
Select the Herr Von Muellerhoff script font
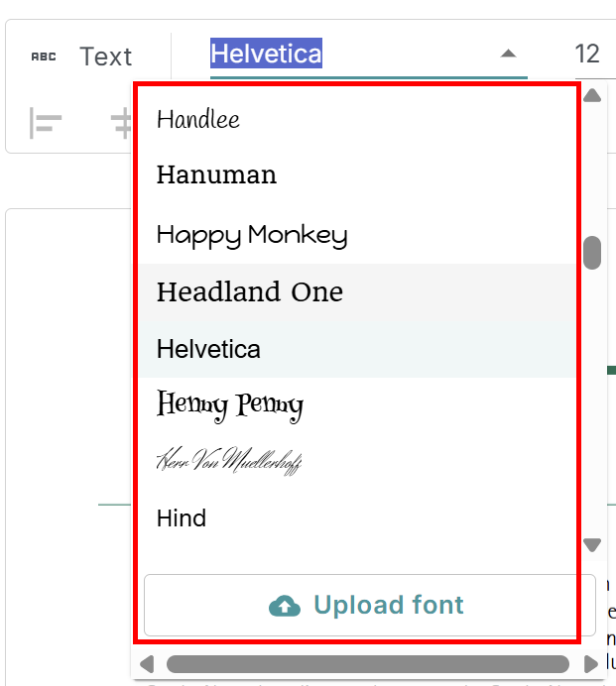229,461
